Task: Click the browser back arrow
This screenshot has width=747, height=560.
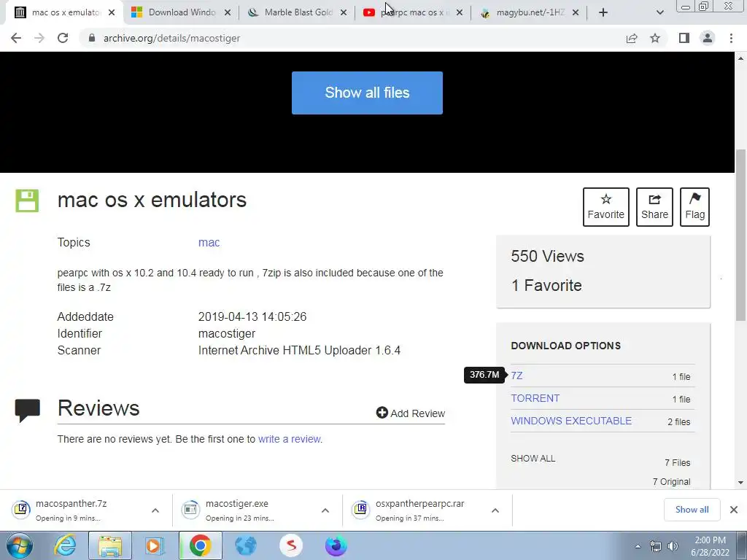Action: point(16,38)
